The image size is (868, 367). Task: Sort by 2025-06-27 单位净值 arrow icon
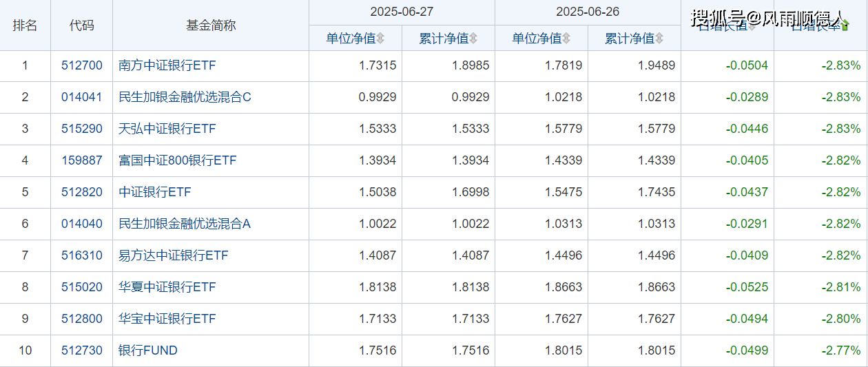click(x=380, y=39)
